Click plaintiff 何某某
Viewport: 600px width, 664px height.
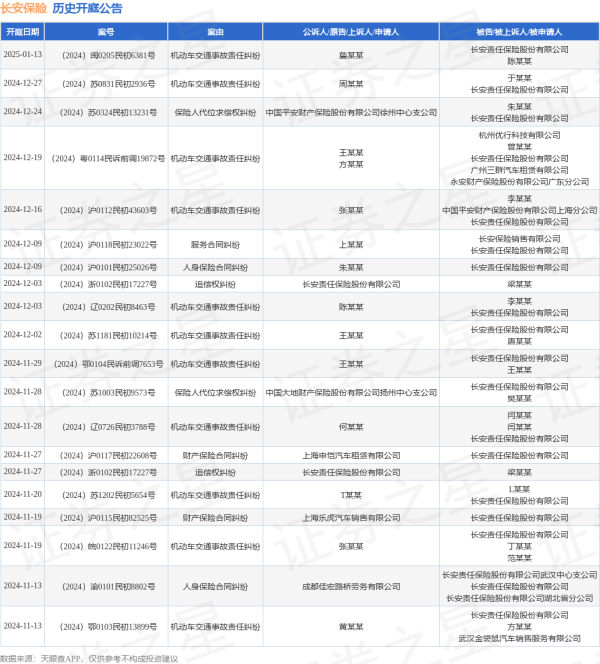[351, 427]
